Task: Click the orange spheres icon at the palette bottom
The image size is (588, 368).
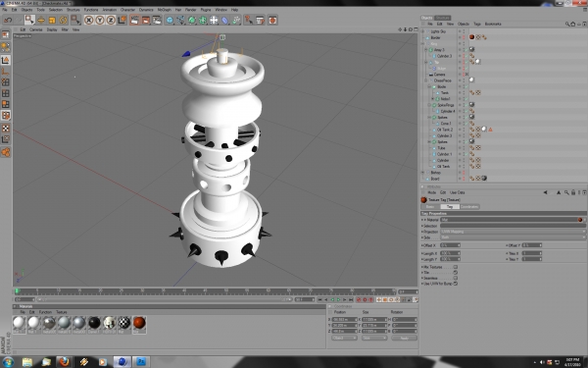Action: (x=6, y=152)
